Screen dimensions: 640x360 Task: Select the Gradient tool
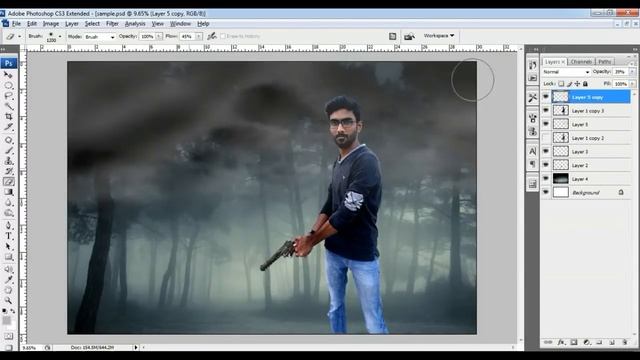(8, 192)
